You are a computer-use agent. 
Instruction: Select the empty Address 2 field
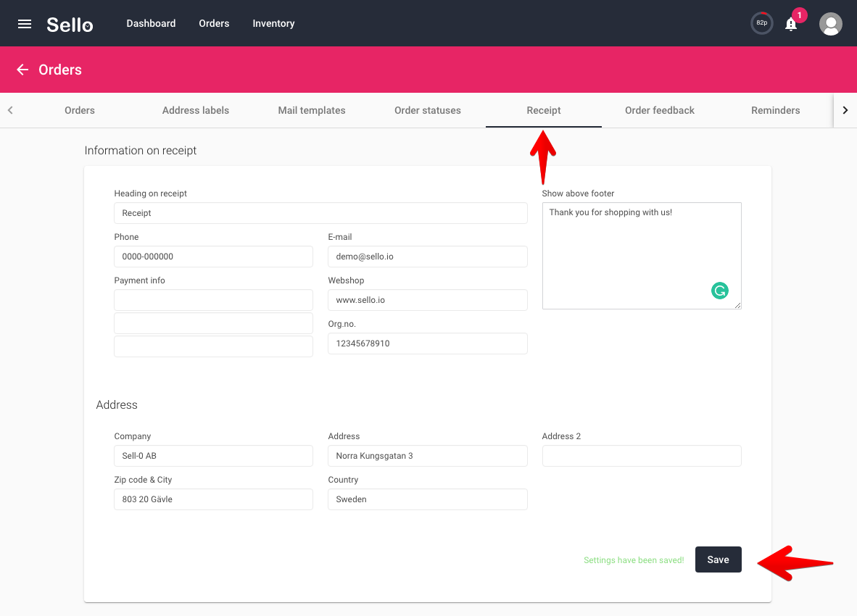click(x=641, y=455)
